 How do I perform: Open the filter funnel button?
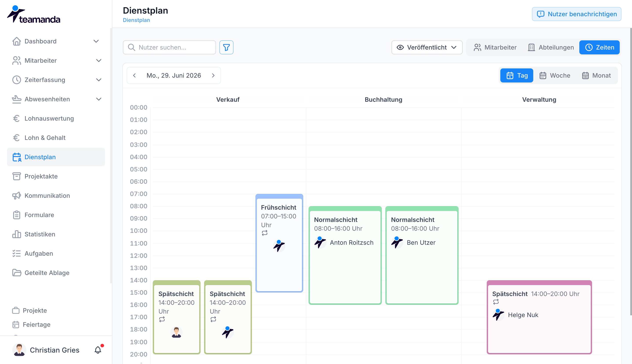coord(226,47)
